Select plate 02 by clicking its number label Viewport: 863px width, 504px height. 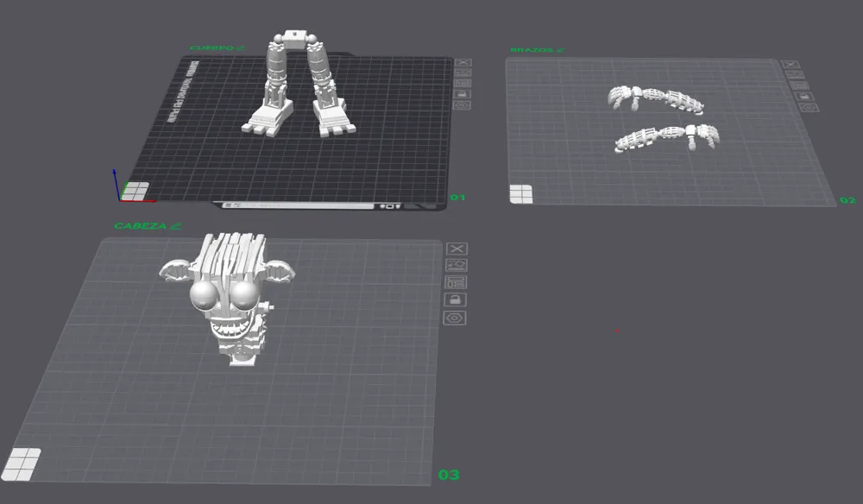tap(847, 198)
